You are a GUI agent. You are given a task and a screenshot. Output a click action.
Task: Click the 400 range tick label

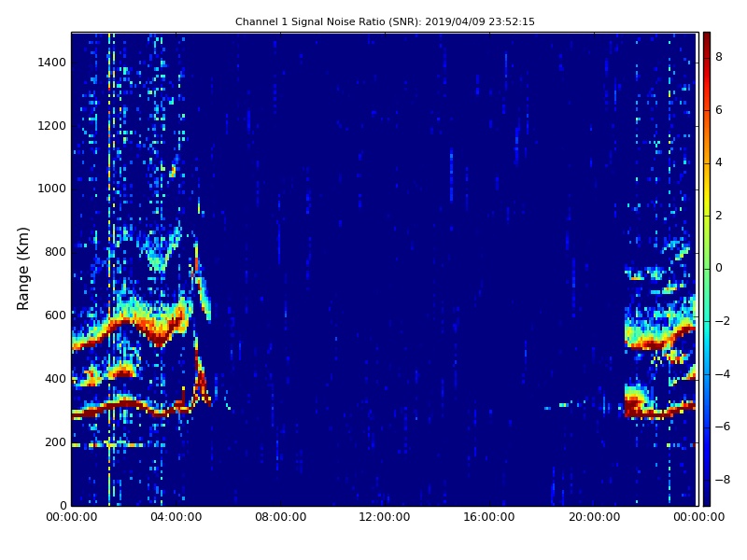tap(55, 379)
